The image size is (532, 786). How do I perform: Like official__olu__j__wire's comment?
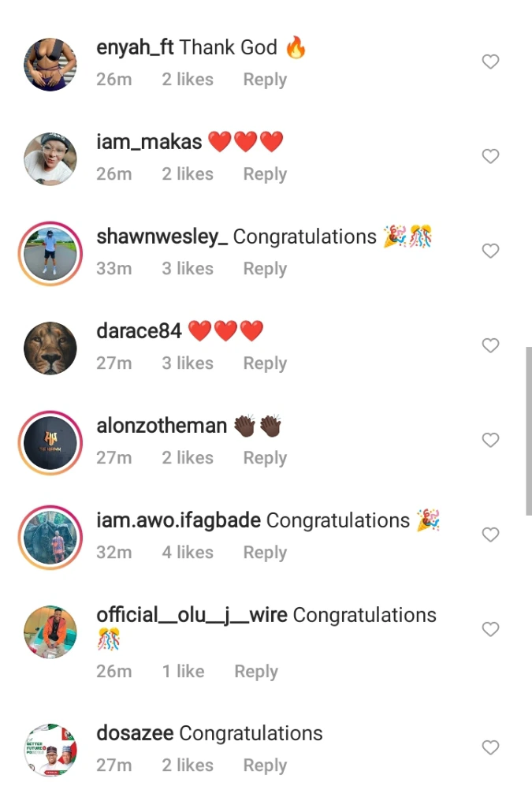(490, 629)
